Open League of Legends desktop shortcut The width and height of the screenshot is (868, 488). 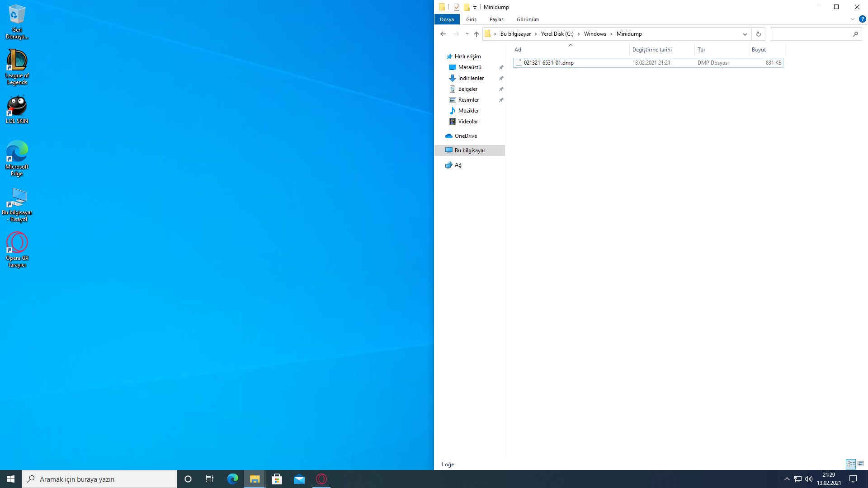coord(17,67)
